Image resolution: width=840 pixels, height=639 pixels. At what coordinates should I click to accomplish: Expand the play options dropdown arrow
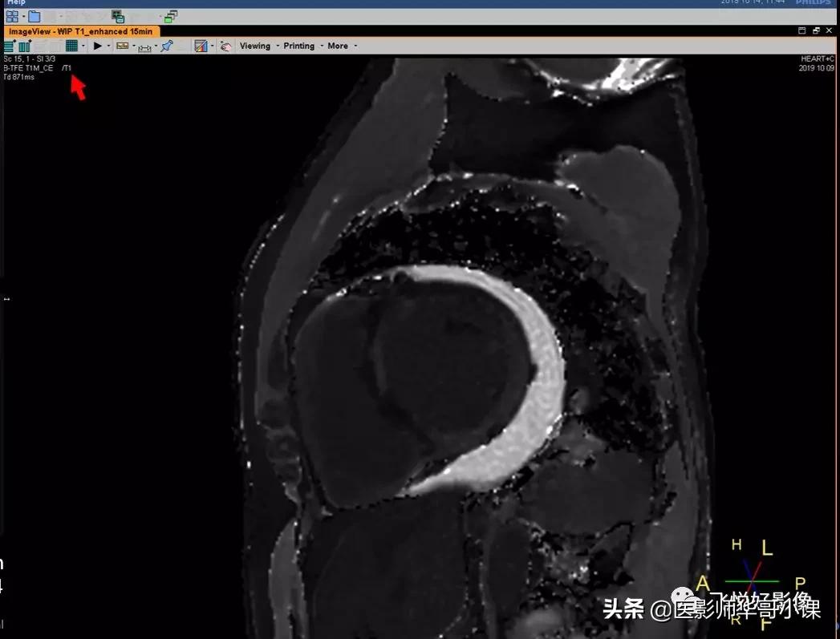(x=108, y=46)
